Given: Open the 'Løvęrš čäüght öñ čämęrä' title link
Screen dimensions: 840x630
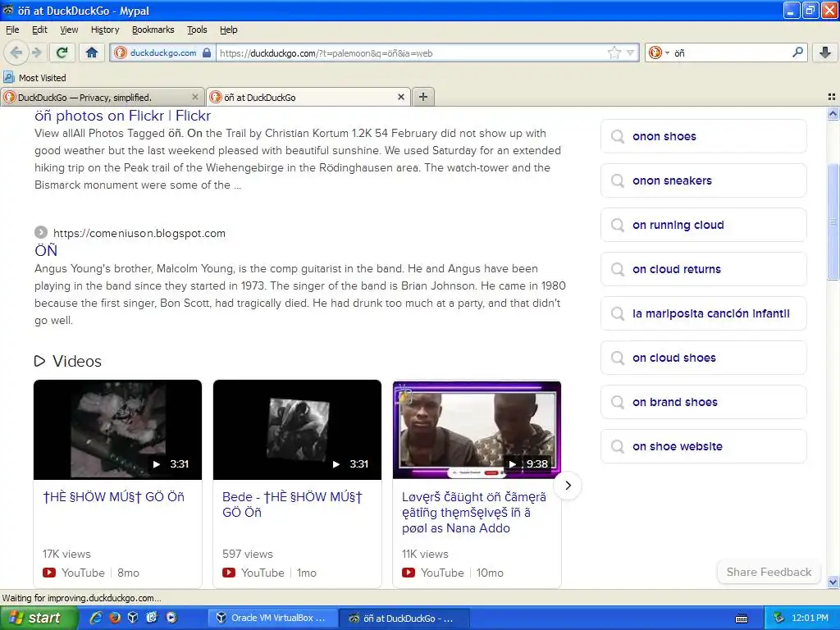Looking at the screenshot, I should (474, 513).
